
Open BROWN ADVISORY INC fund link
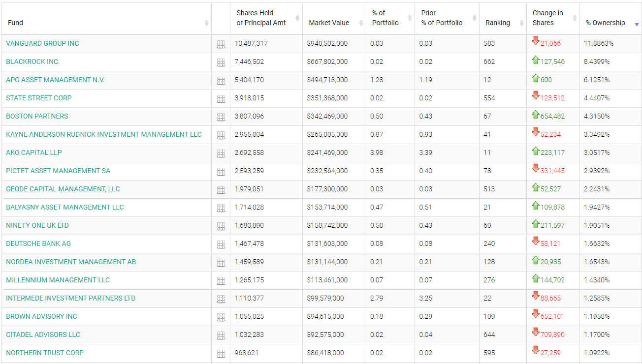coord(41,316)
